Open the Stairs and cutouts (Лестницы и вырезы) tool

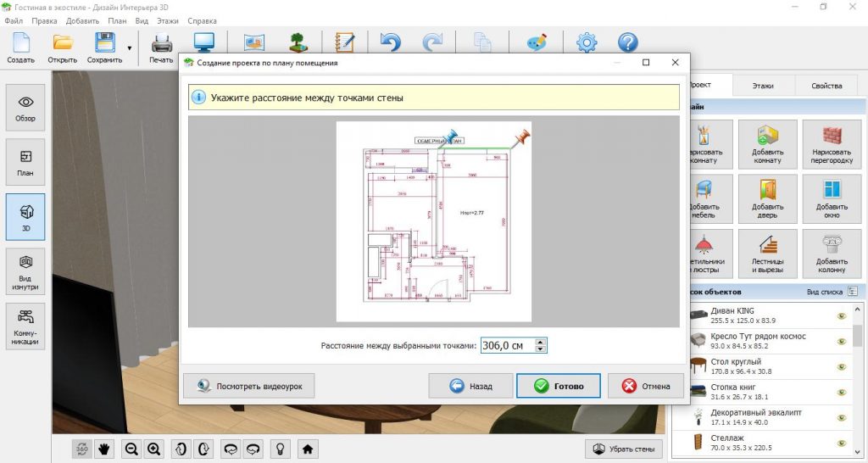tap(767, 254)
